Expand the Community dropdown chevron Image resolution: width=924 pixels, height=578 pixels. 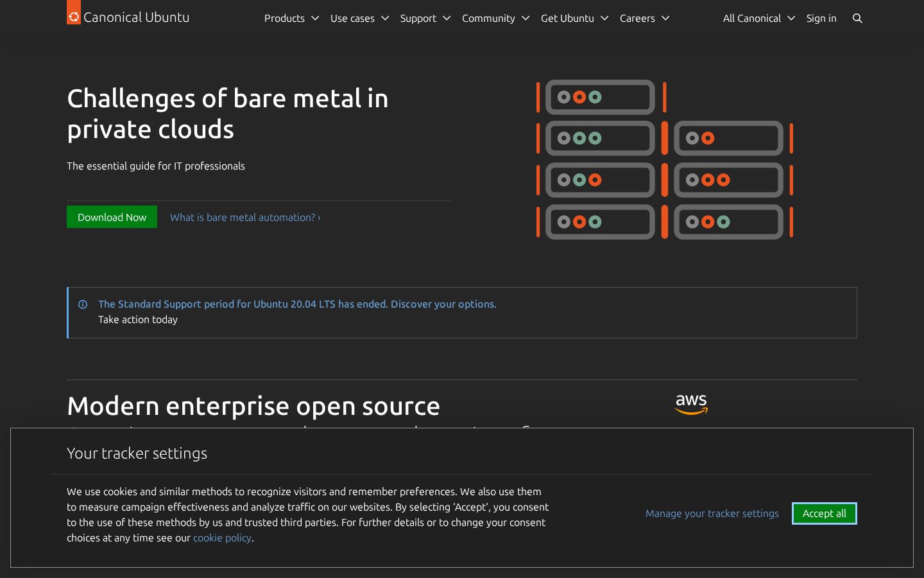click(526, 19)
